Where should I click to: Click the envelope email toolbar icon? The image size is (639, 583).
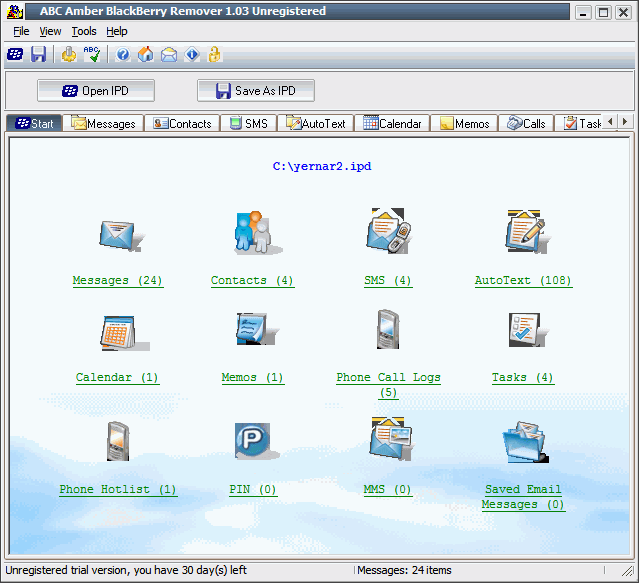coord(169,55)
